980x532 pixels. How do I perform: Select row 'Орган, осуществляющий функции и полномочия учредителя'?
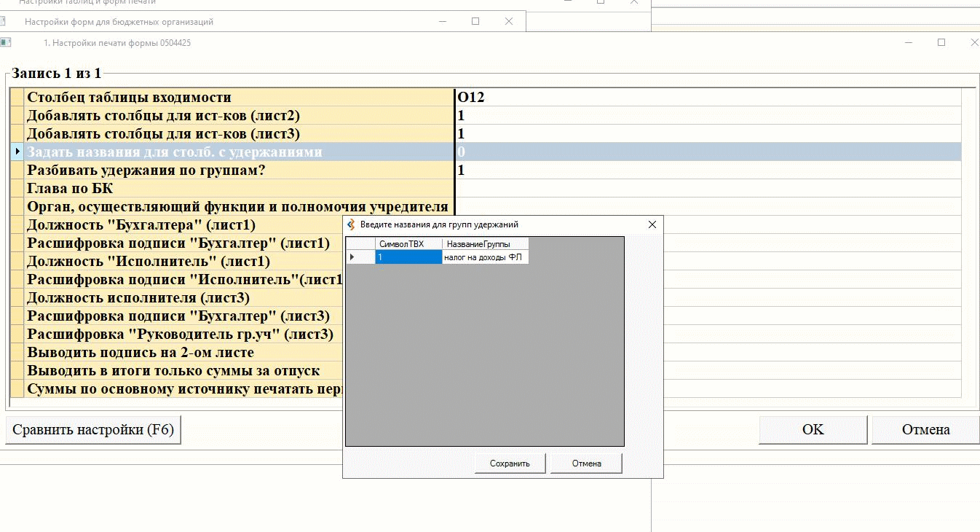click(x=239, y=207)
